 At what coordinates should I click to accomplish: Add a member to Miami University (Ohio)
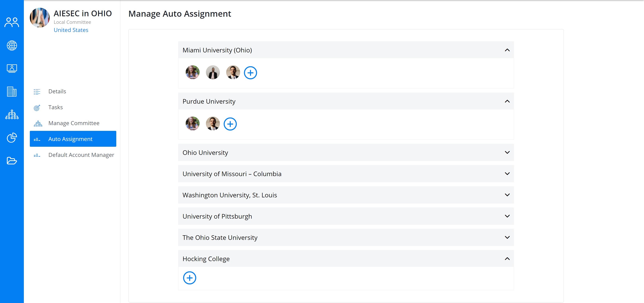pyautogui.click(x=250, y=73)
